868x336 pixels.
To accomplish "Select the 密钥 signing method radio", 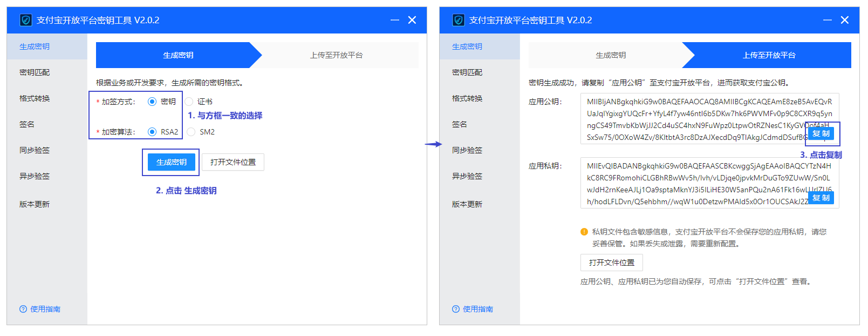I will click(x=152, y=102).
